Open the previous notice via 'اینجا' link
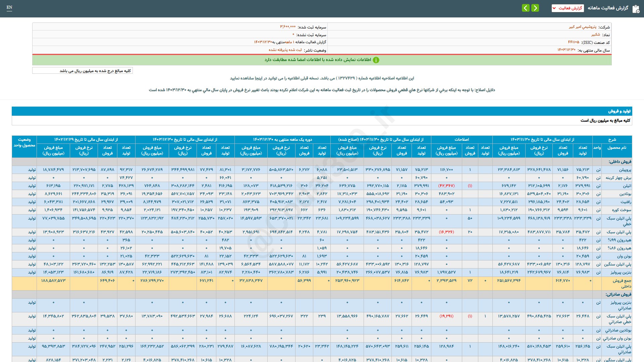This screenshot has width=644, height=362. pyautogui.click(x=259, y=78)
